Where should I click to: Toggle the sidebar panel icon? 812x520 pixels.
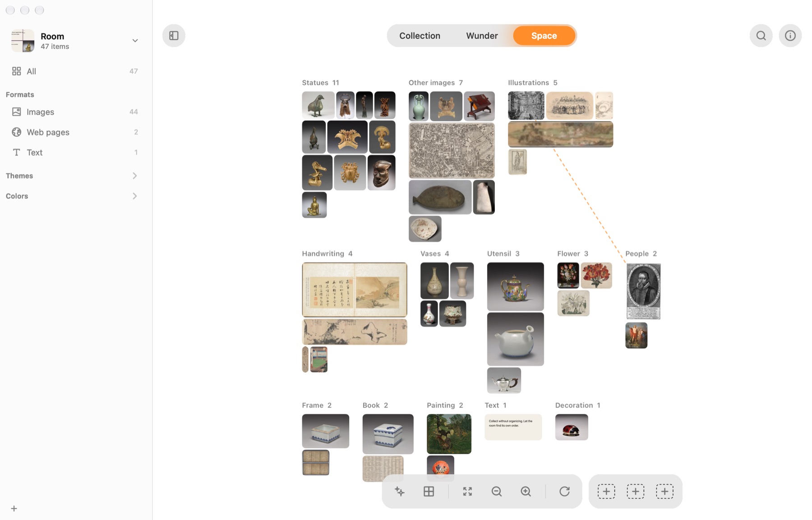174,36
